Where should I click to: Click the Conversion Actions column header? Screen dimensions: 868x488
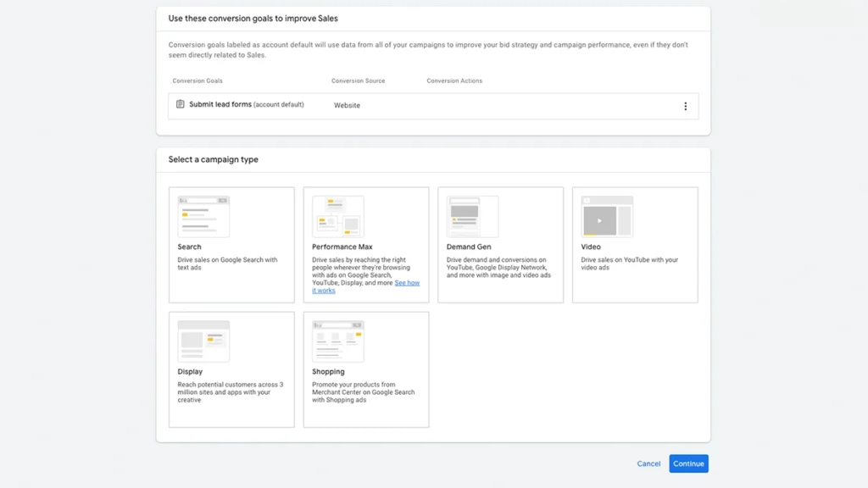tap(454, 80)
